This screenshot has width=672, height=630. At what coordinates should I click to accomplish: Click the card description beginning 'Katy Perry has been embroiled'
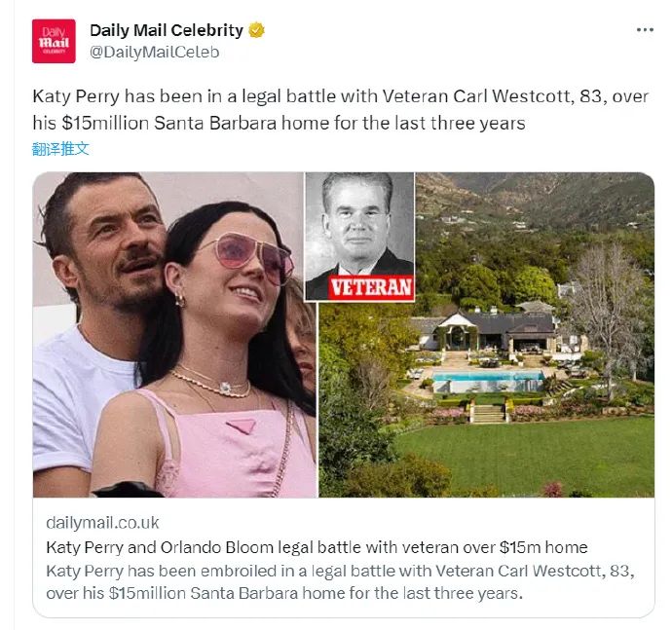point(340,582)
